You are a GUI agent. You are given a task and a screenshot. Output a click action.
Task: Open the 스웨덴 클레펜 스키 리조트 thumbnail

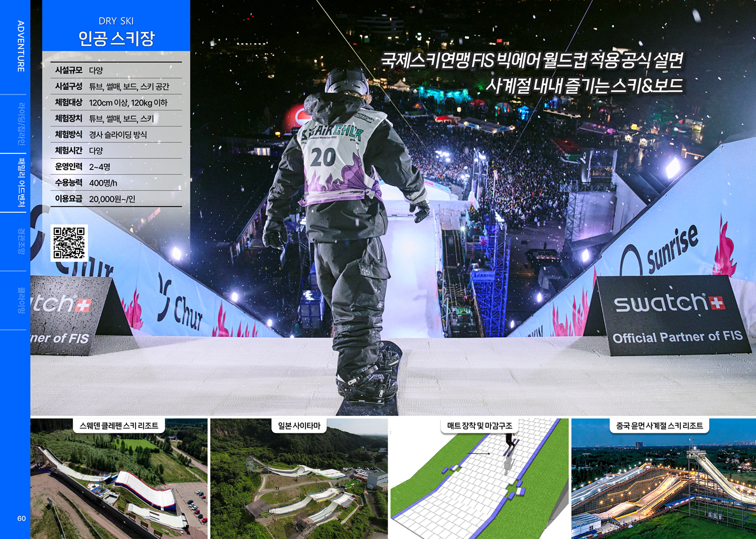(x=119, y=479)
